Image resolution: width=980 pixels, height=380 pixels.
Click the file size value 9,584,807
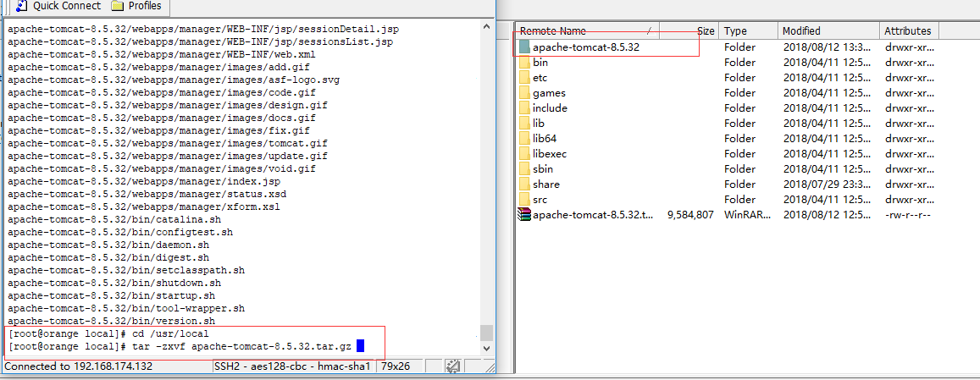[x=690, y=214]
